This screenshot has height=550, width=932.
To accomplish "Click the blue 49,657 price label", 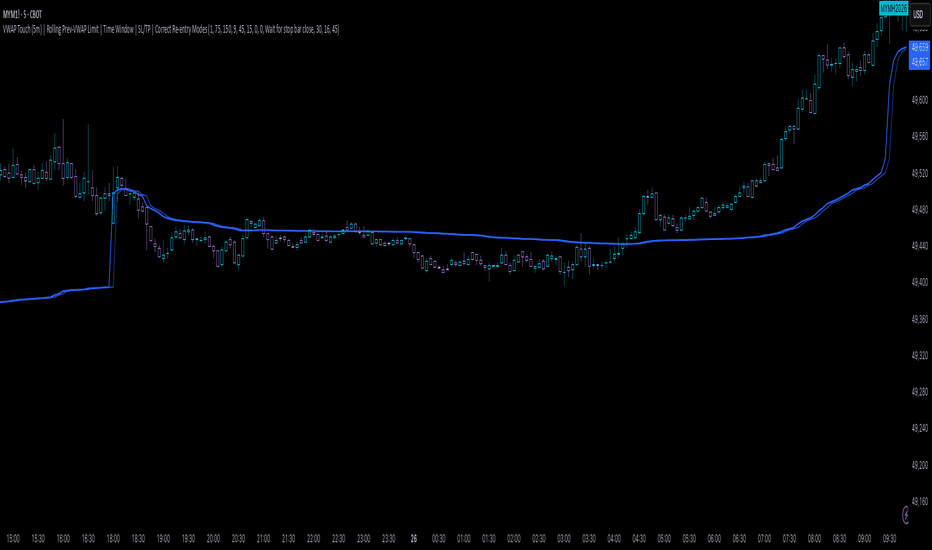I will point(920,62).
